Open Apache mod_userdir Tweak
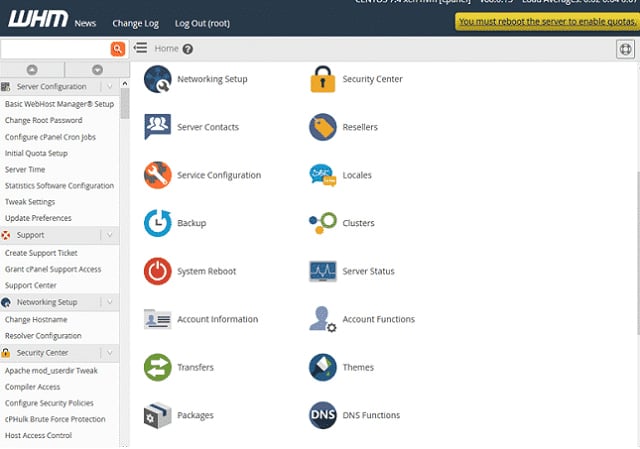Image resolution: width=640 pixels, height=449 pixels. 51,371
